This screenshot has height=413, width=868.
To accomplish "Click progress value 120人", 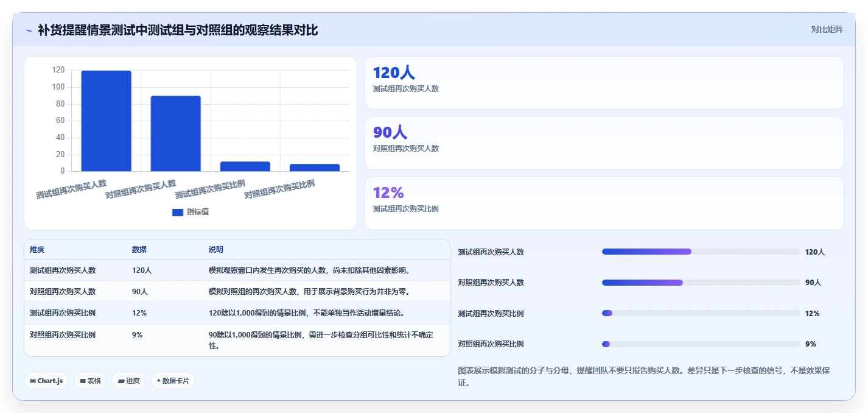I will (815, 252).
